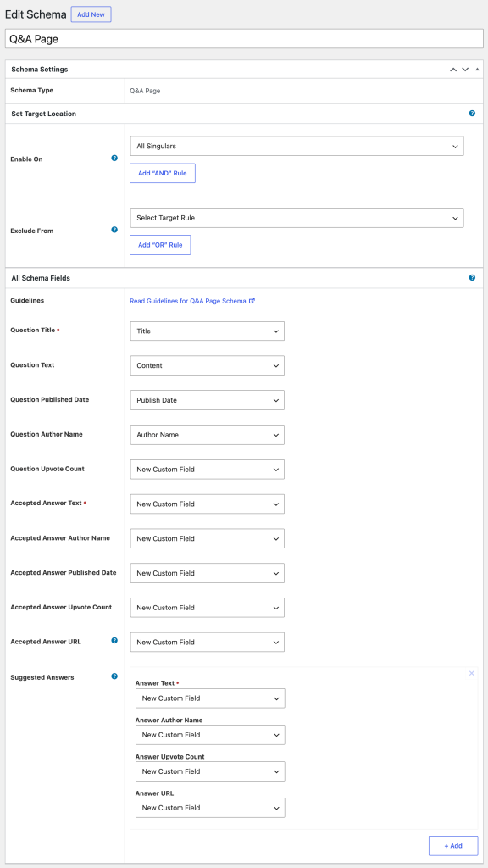Open the Select Target Rule dropdown
This screenshot has height=868, width=488.
coord(297,218)
